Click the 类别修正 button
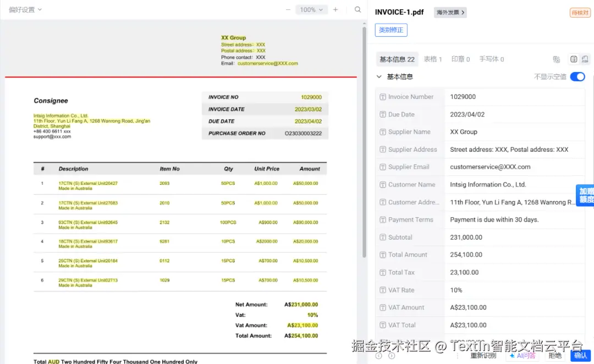 coord(391,30)
